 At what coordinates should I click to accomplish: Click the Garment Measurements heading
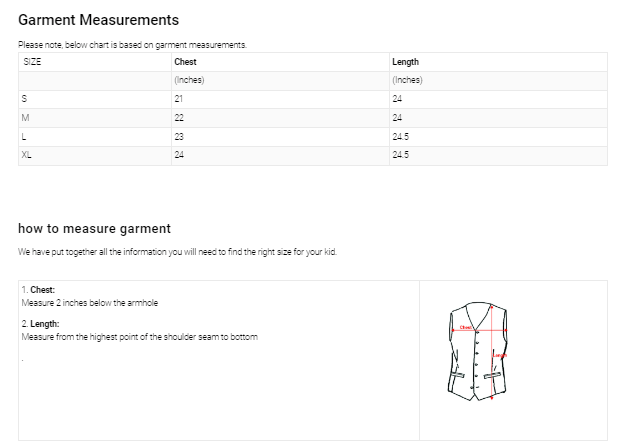coord(98,20)
